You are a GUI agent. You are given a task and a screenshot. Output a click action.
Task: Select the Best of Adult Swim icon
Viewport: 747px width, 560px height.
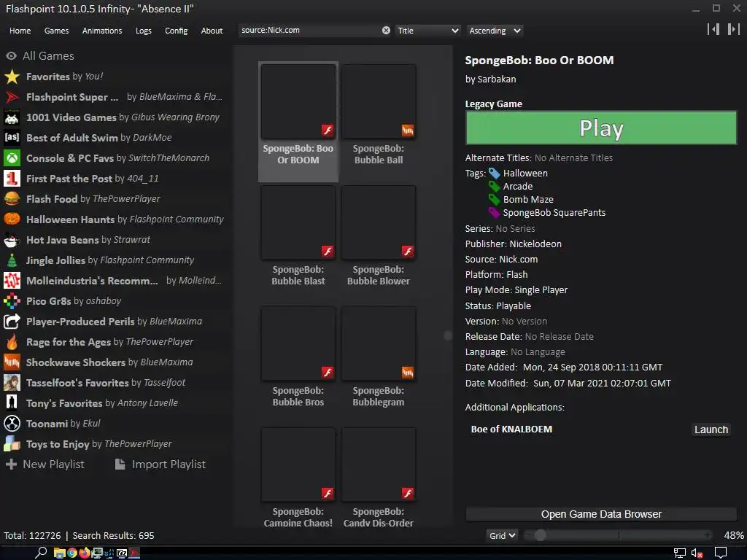[x=12, y=138]
